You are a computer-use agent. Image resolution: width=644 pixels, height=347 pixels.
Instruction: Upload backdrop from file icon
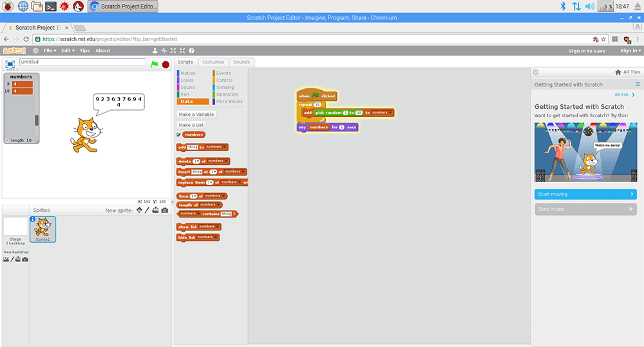[18, 259]
